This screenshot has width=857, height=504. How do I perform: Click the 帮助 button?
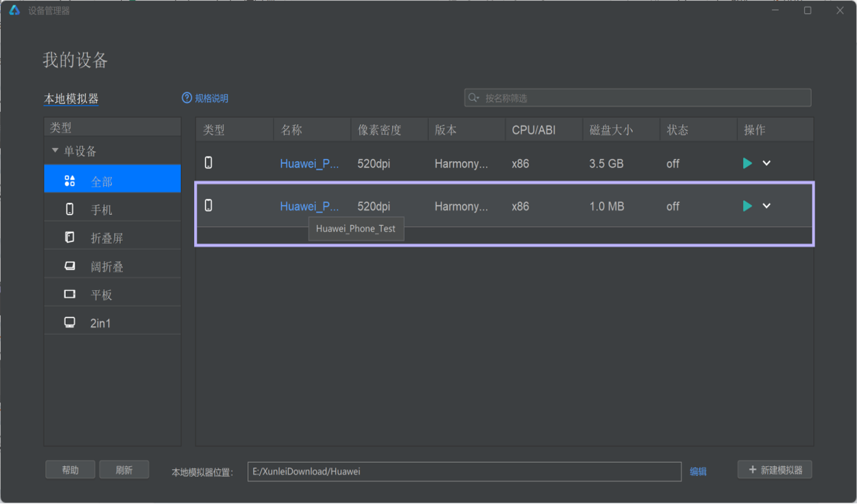(70, 470)
